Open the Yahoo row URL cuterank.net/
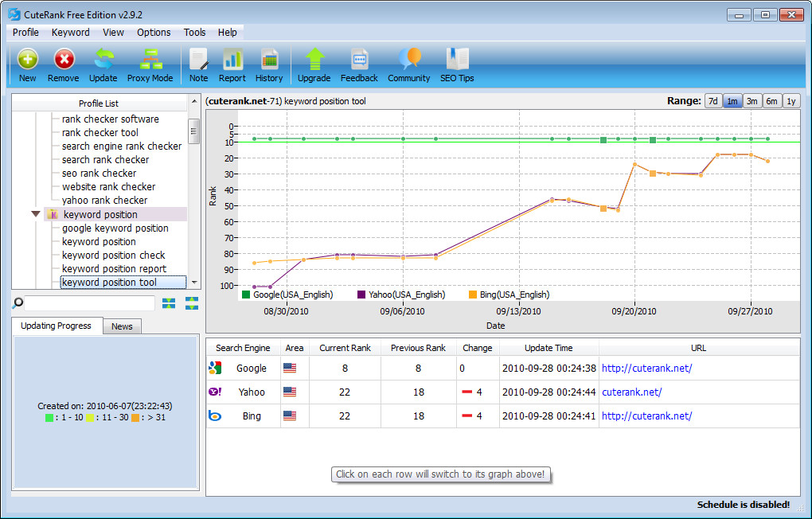Viewport: 812px width, 519px height. [x=632, y=392]
